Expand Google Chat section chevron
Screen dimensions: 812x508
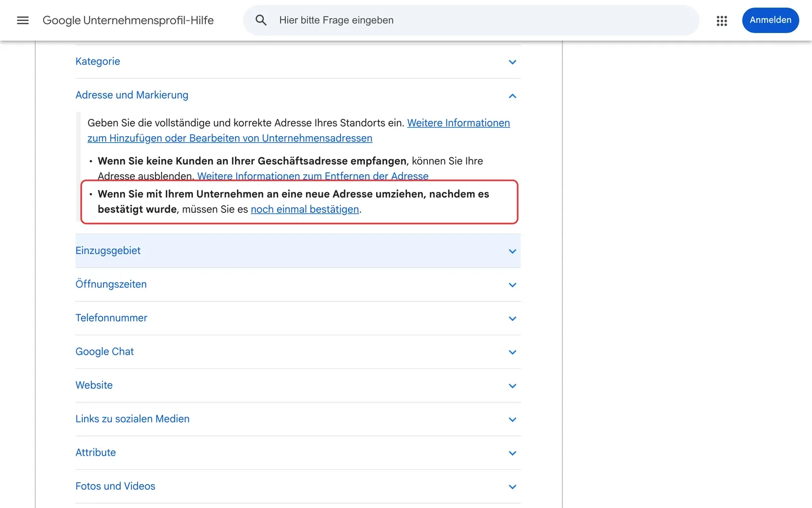pos(513,352)
